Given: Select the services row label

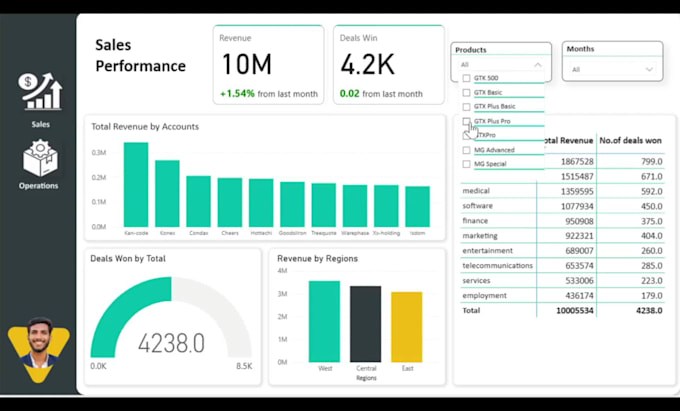Looking at the screenshot, I should (476, 281).
